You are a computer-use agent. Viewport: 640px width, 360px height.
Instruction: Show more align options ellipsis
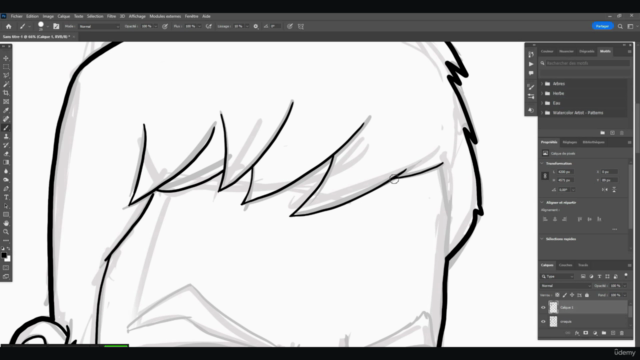click(x=615, y=229)
